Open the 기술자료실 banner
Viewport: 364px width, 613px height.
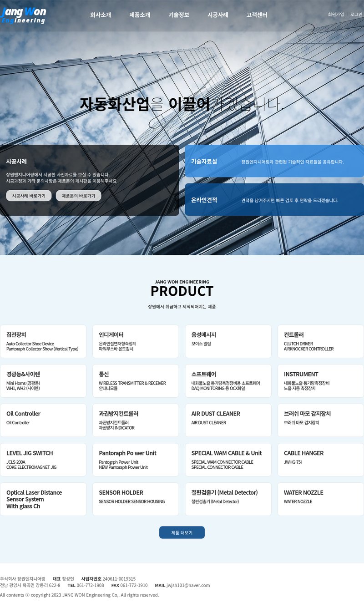274,161
